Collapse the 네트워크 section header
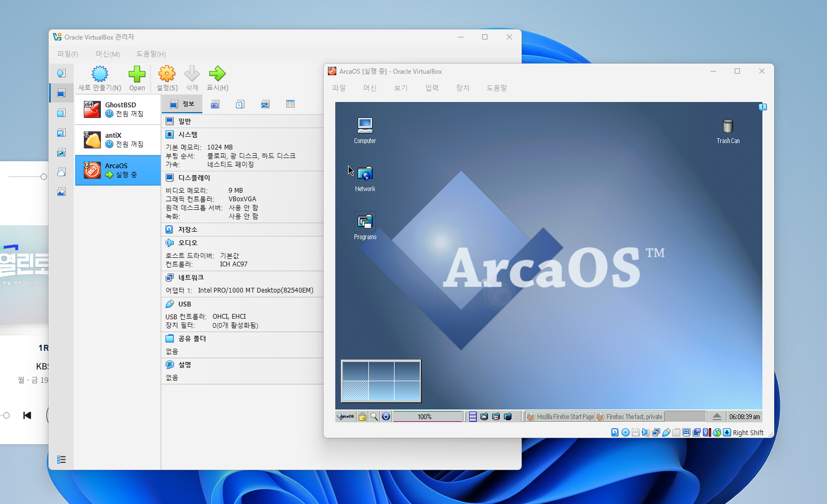The image size is (827, 504). click(x=242, y=278)
